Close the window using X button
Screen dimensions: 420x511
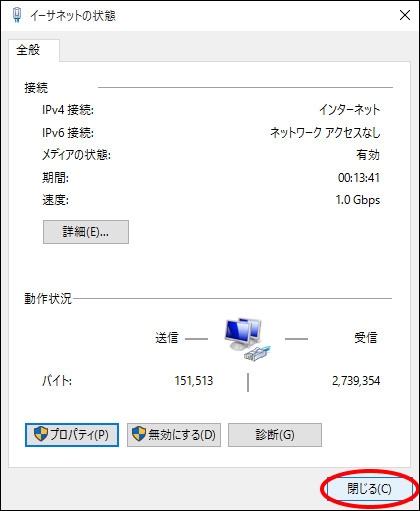pos(405,15)
